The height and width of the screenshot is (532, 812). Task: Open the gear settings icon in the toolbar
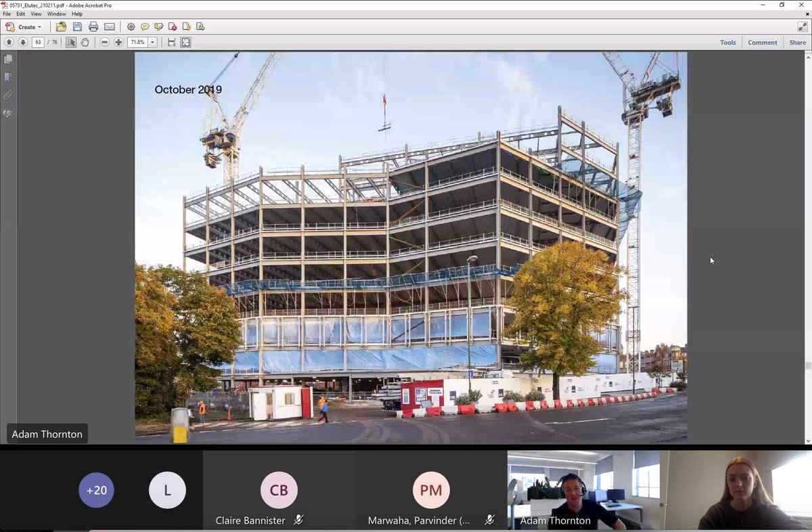point(131,27)
